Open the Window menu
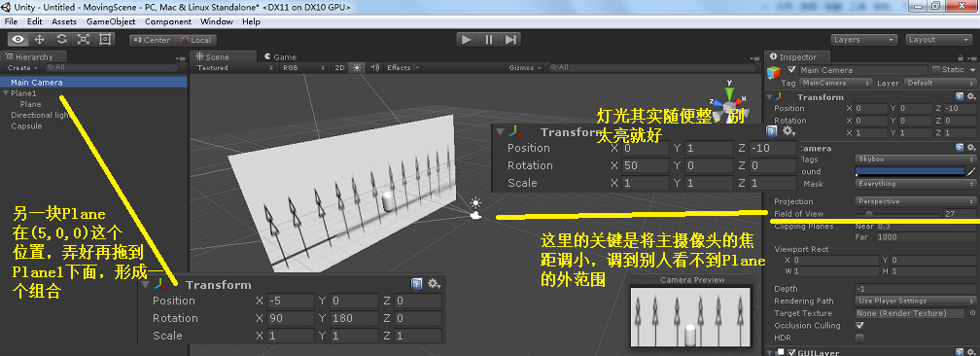The image size is (980, 356). (216, 21)
